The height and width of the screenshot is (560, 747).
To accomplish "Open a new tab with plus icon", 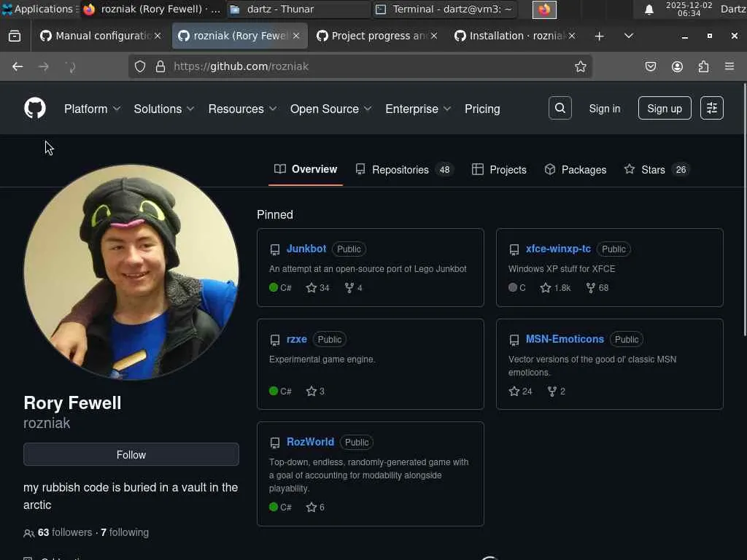I will pyautogui.click(x=600, y=36).
